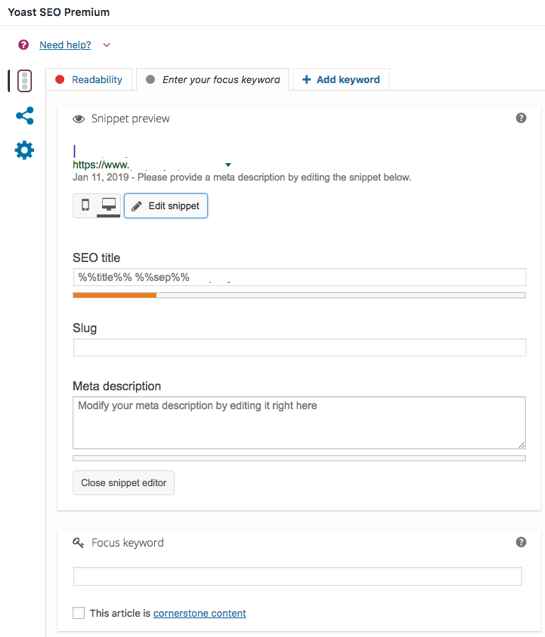
Task: Click into the Slug input field
Action: click(x=300, y=347)
